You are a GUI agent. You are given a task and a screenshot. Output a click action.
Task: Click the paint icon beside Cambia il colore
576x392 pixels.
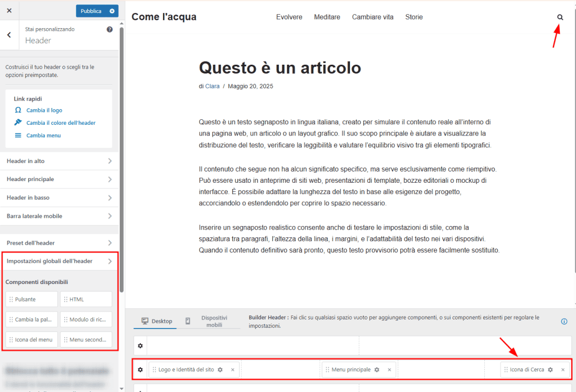tap(17, 123)
